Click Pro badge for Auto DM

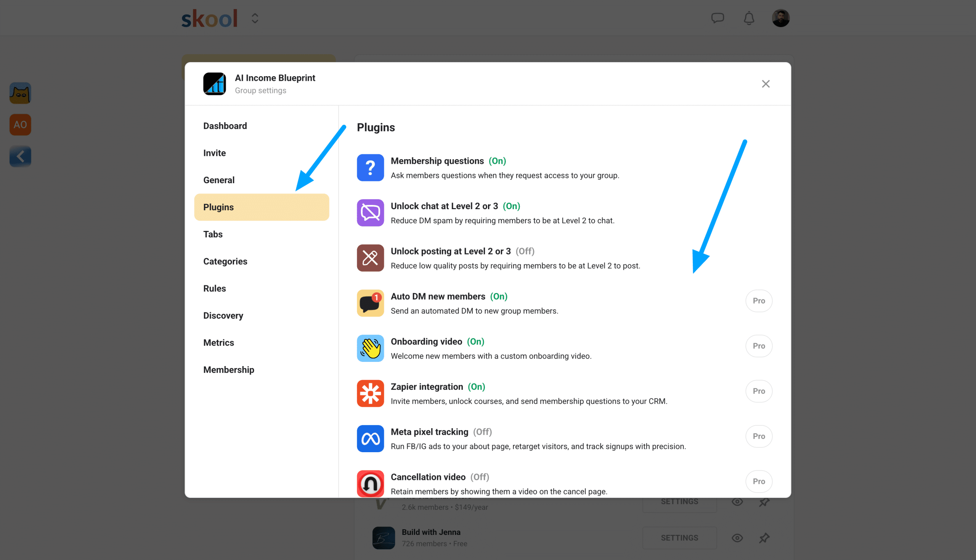(759, 301)
